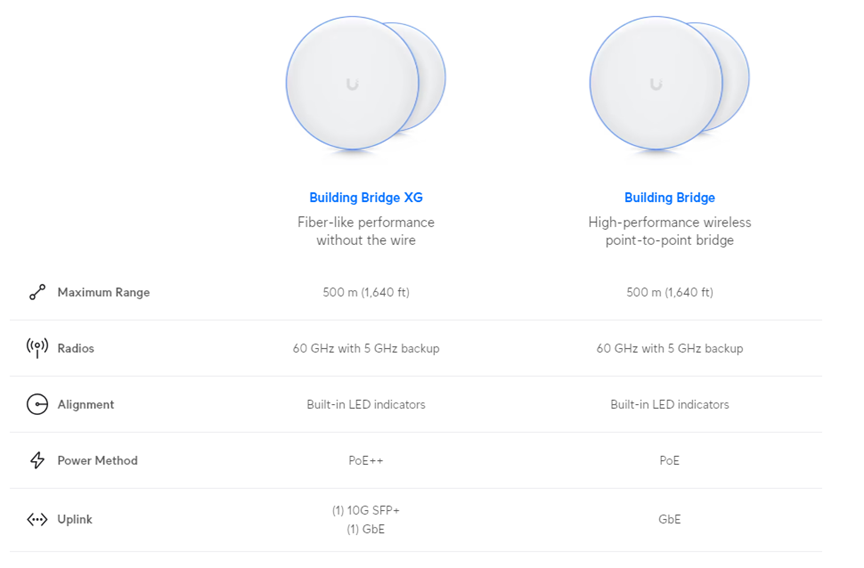This screenshot has height=568, width=864.
Task: Click the PoE++ value for Building Bridge XG
Action: [366, 461]
